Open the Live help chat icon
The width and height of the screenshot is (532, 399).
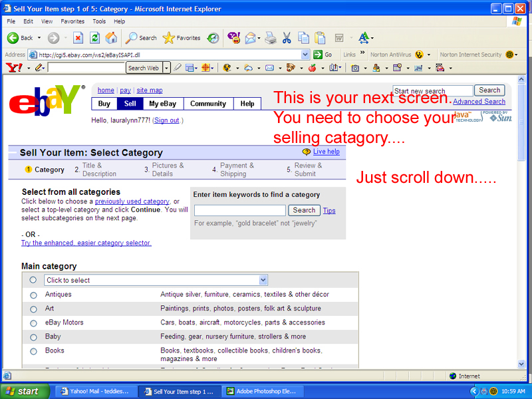point(306,152)
